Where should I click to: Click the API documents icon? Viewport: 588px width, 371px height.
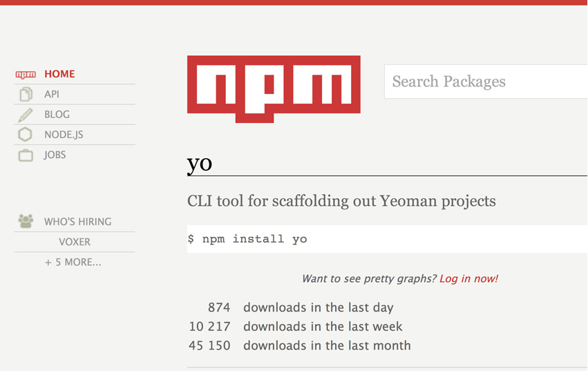pyautogui.click(x=26, y=95)
